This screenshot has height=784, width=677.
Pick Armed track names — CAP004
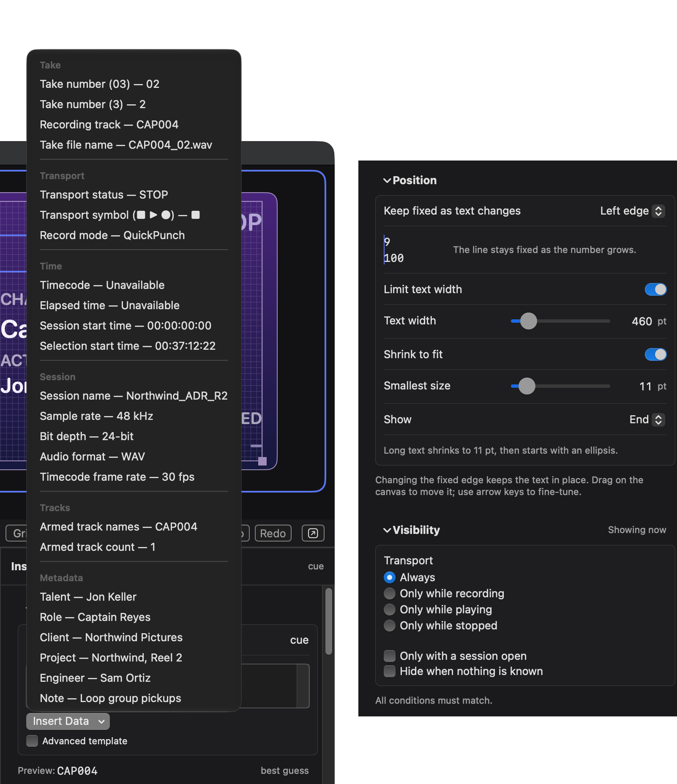click(134, 527)
